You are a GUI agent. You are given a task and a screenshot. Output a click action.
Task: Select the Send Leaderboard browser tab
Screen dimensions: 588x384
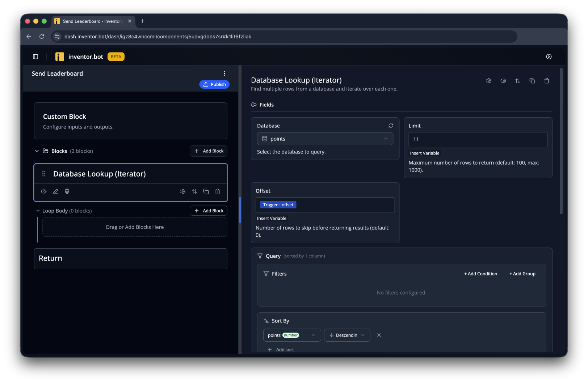(93, 21)
